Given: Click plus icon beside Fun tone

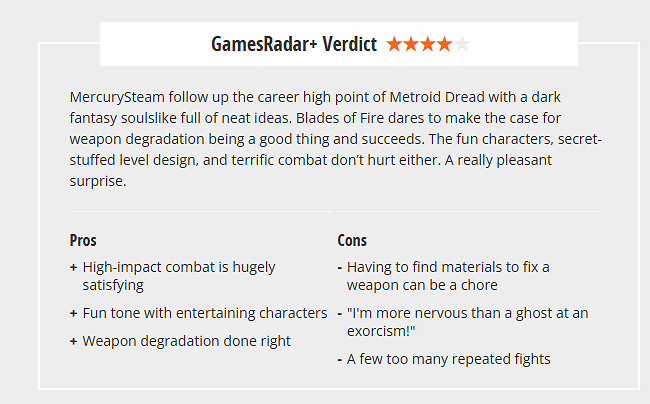Looking at the screenshot, I should (74, 313).
